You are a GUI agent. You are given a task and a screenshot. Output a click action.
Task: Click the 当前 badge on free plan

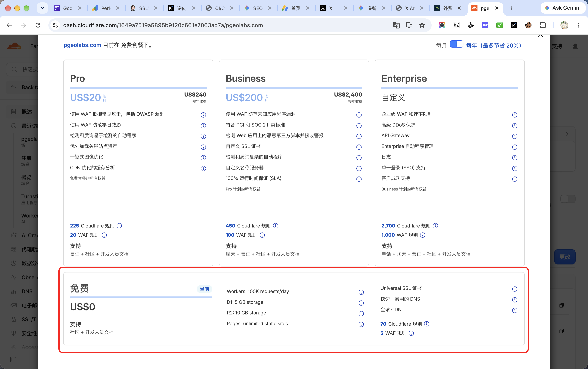coord(204,289)
